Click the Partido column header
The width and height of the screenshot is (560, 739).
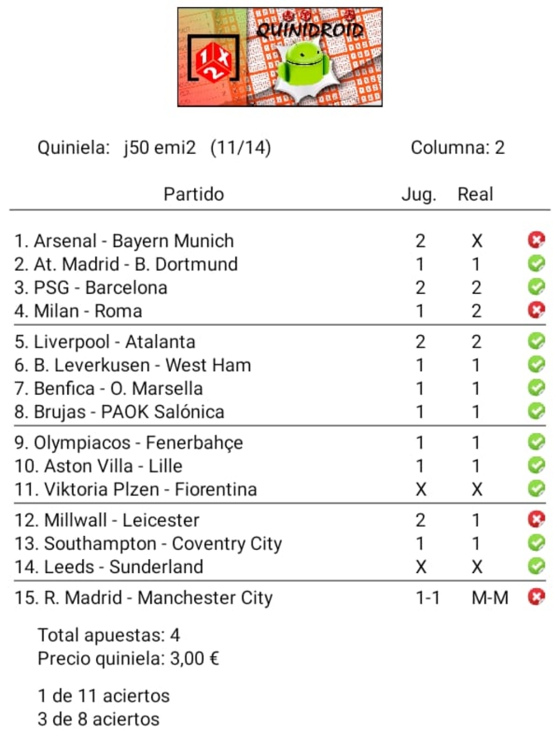click(193, 194)
